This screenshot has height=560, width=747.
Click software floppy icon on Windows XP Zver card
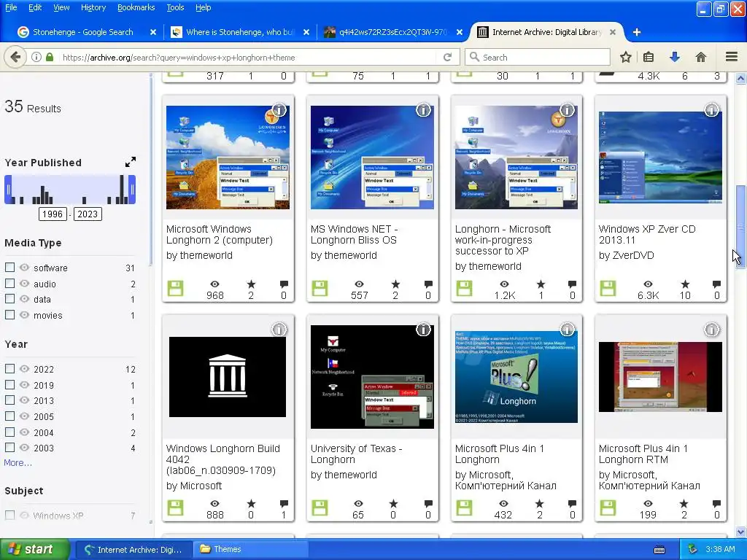(608, 288)
